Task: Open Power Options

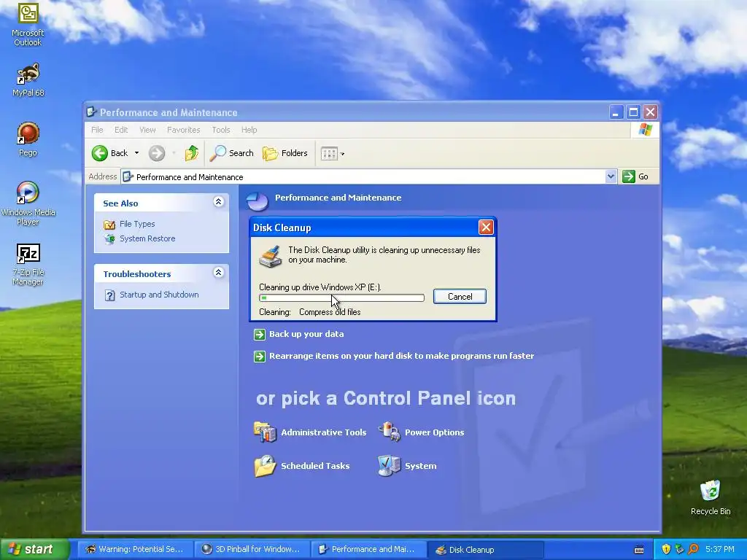Action: (x=421, y=432)
